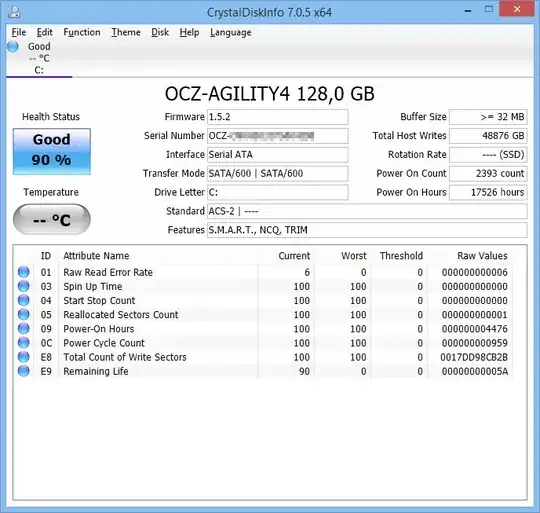Image resolution: width=540 pixels, height=513 pixels.
Task: Click status orb for Start Stop Count
Action: pos(23,300)
